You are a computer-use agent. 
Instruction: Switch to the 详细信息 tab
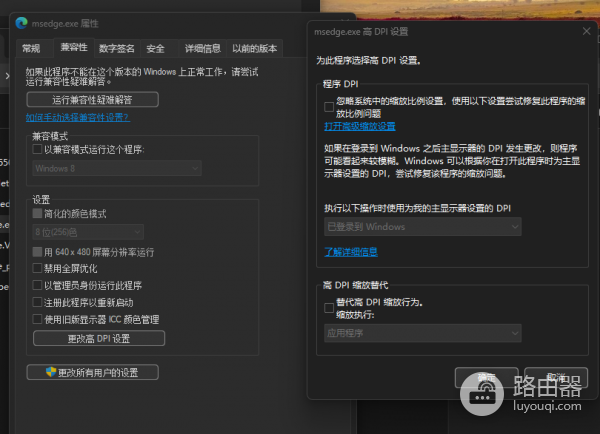coord(202,49)
